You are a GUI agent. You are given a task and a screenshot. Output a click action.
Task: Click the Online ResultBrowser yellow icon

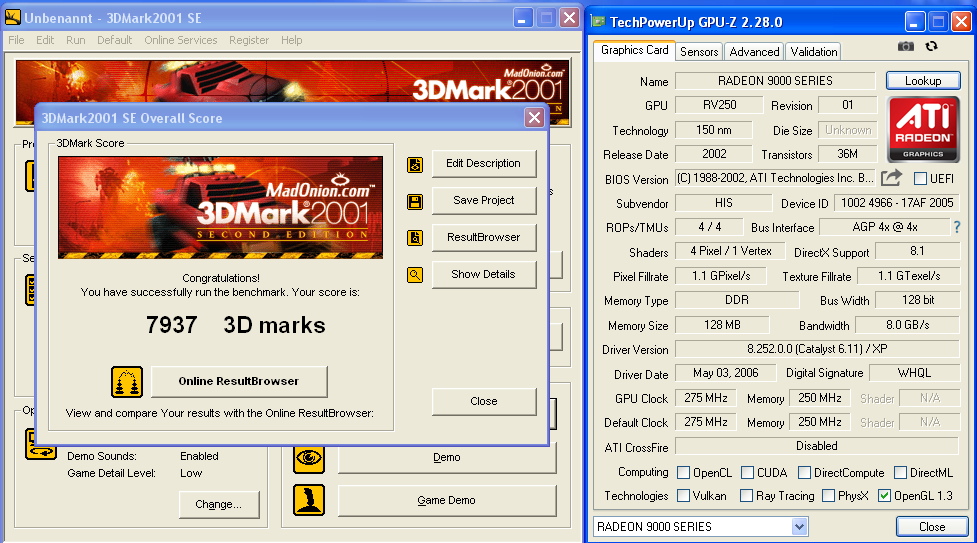(127, 382)
